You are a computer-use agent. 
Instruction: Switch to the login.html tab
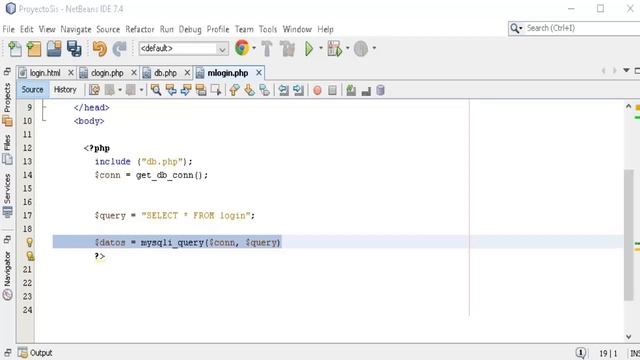pyautogui.click(x=44, y=73)
